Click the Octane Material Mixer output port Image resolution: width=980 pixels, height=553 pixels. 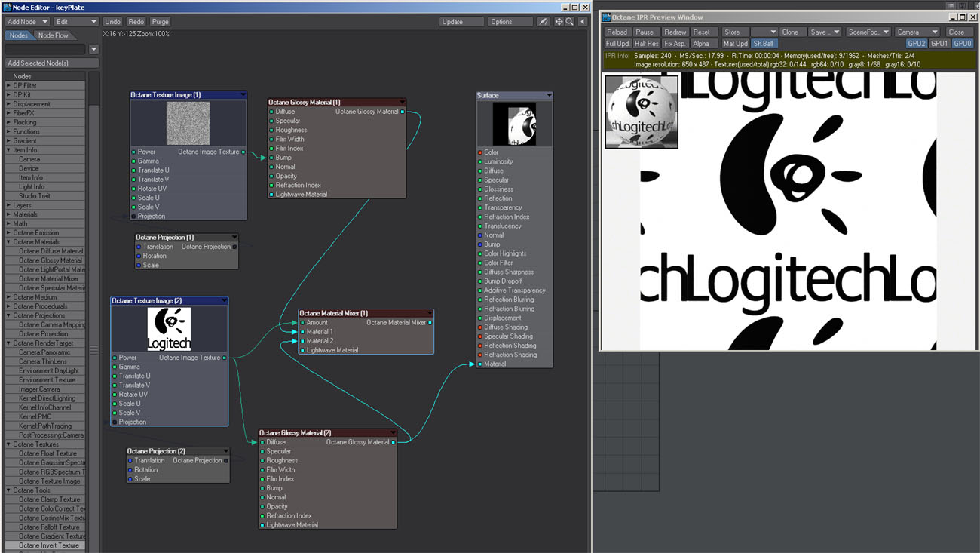tap(430, 323)
